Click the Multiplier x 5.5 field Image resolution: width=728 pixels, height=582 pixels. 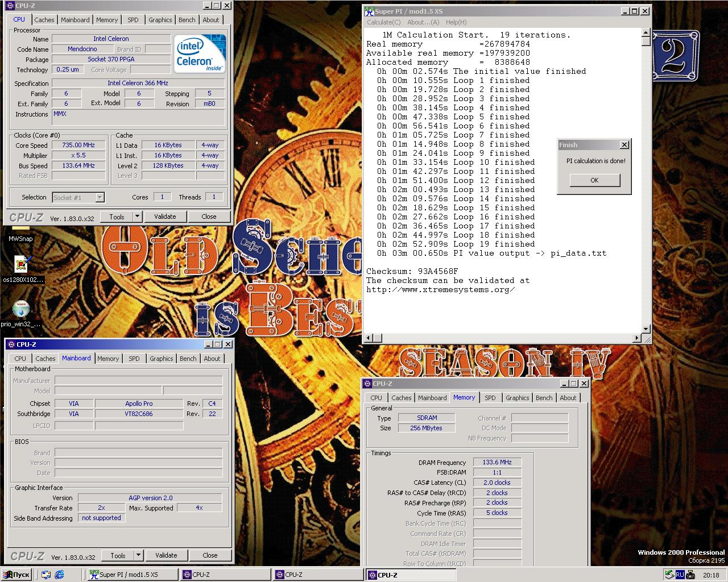(x=78, y=155)
